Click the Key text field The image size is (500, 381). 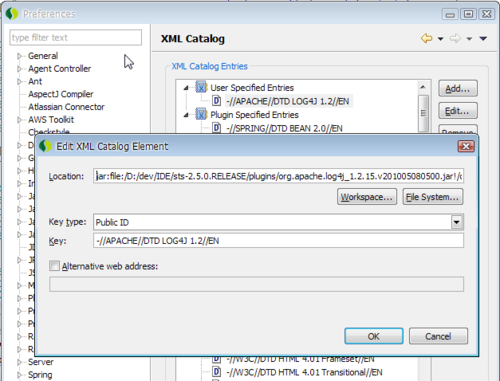coord(278,240)
